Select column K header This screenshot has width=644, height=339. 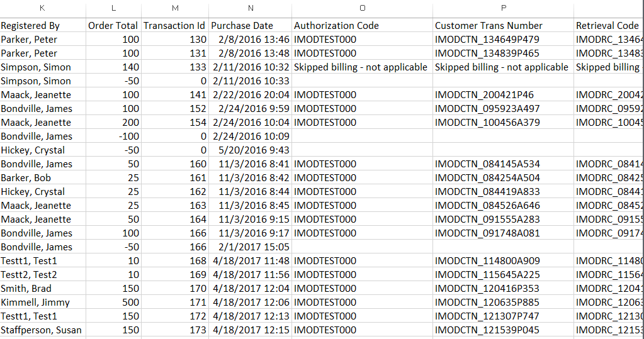[42, 8]
